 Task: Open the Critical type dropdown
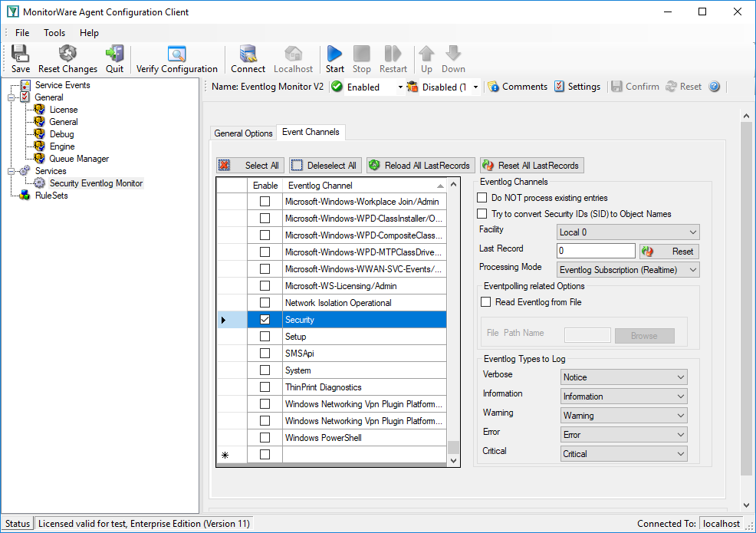pos(624,454)
